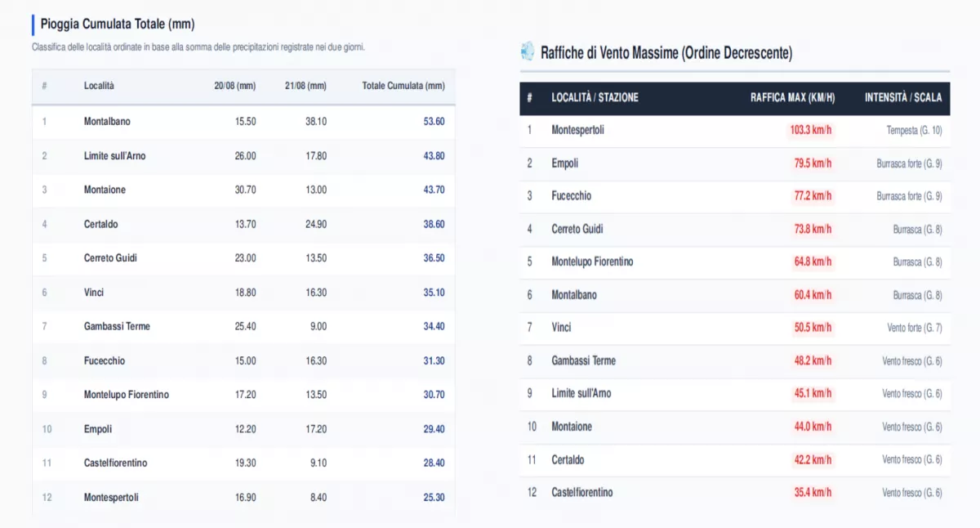The width and height of the screenshot is (980, 528).
Task: Select the Gambassi Terme rain row
Action: pos(243,326)
